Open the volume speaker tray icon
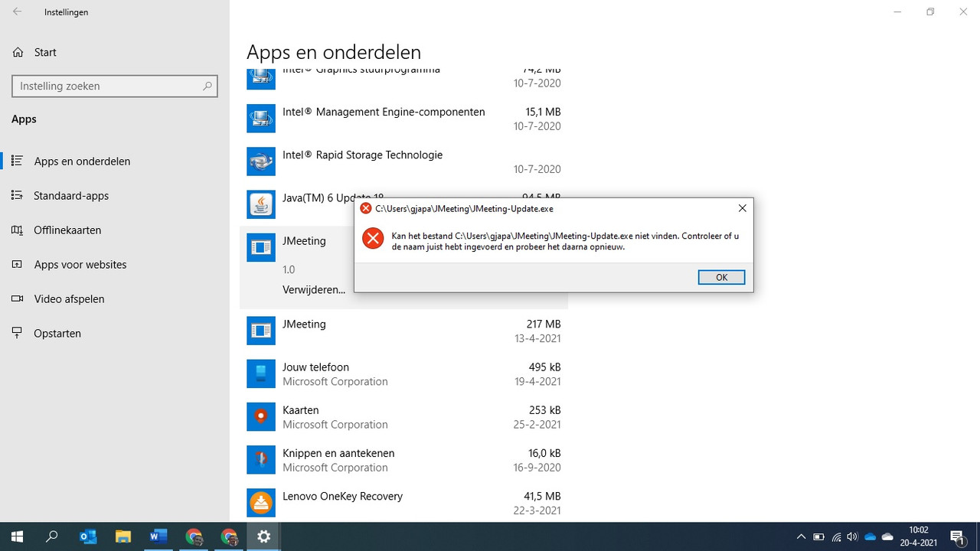The image size is (980, 551). click(852, 537)
